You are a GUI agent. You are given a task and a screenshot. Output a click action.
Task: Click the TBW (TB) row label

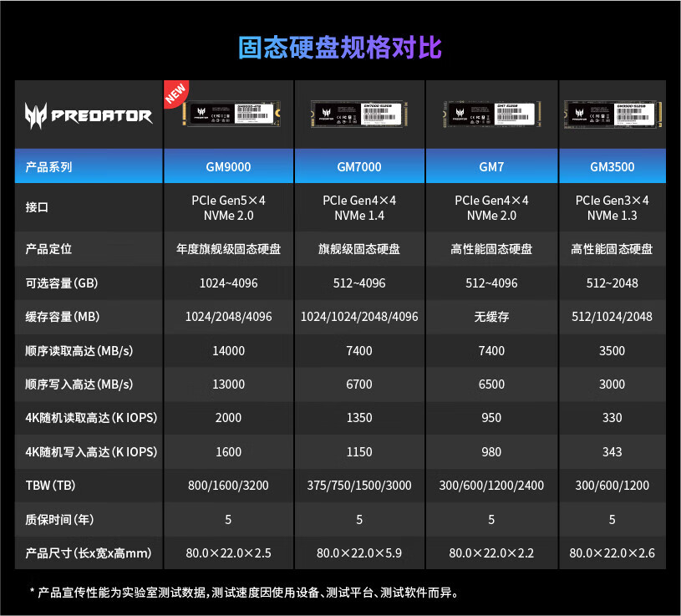pos(50,486)
